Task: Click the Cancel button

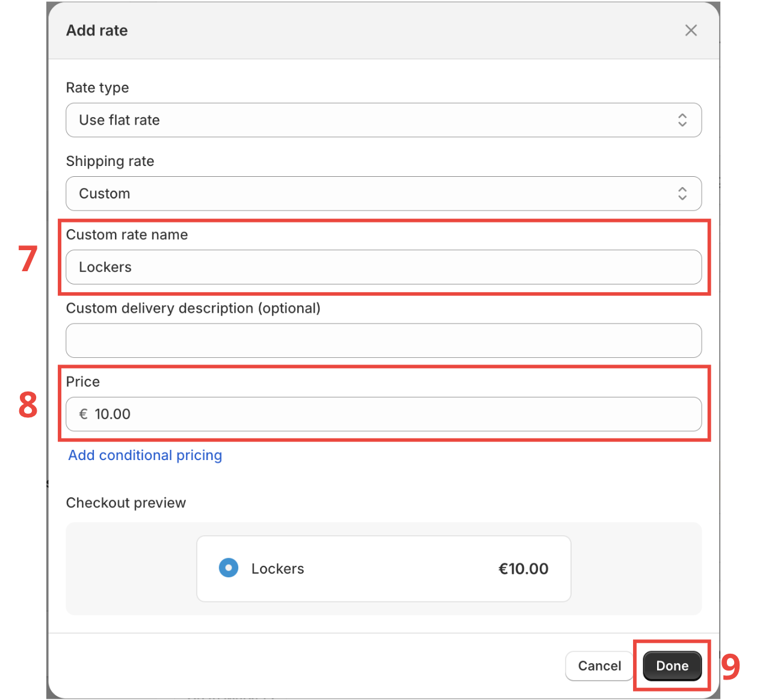Action: coord(599,666)
